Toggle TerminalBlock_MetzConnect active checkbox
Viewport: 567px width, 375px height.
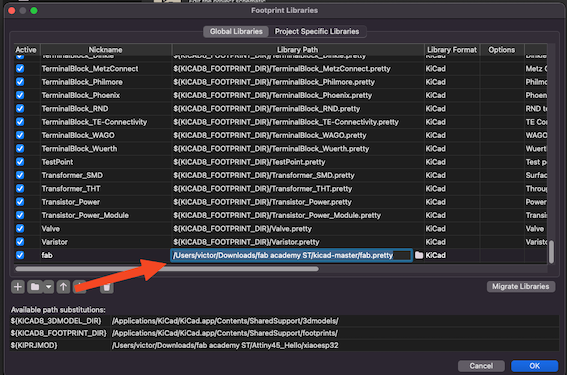point(20,69)
